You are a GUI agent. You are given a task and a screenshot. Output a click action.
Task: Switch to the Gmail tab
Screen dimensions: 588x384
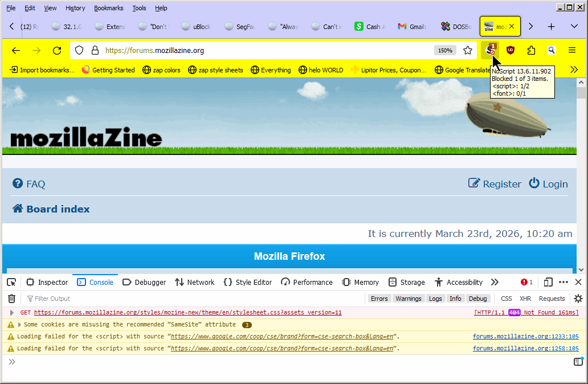(x=412, y=27)
